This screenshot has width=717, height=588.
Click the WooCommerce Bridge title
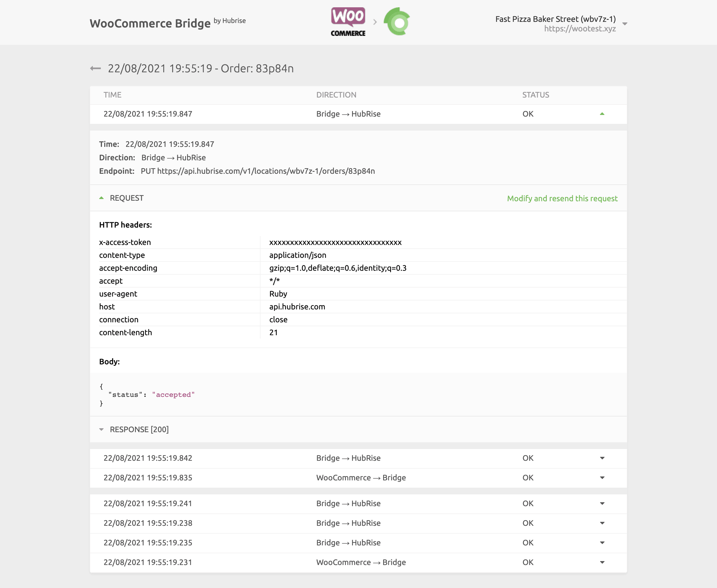[150, 23]
